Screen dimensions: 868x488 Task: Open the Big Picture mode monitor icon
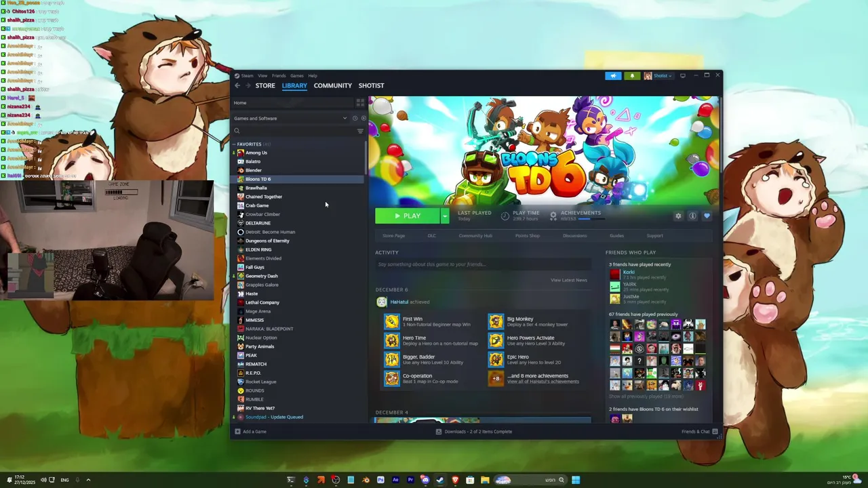683,75
